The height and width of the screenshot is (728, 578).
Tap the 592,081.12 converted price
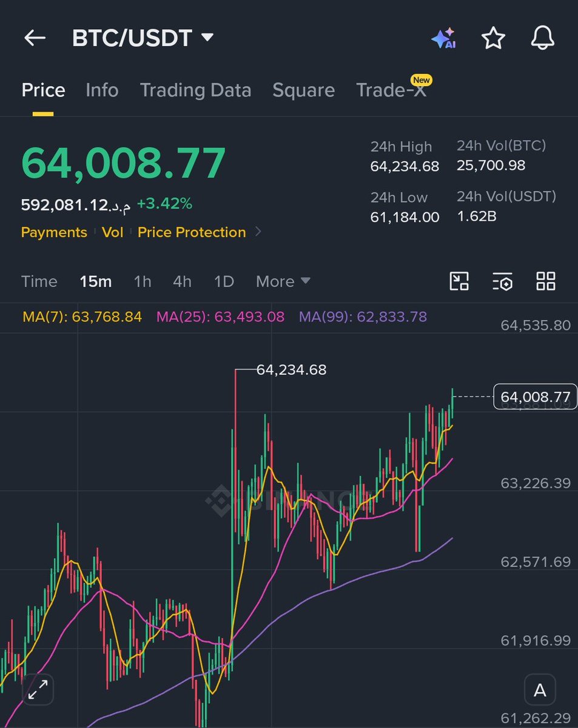(76, 205)
